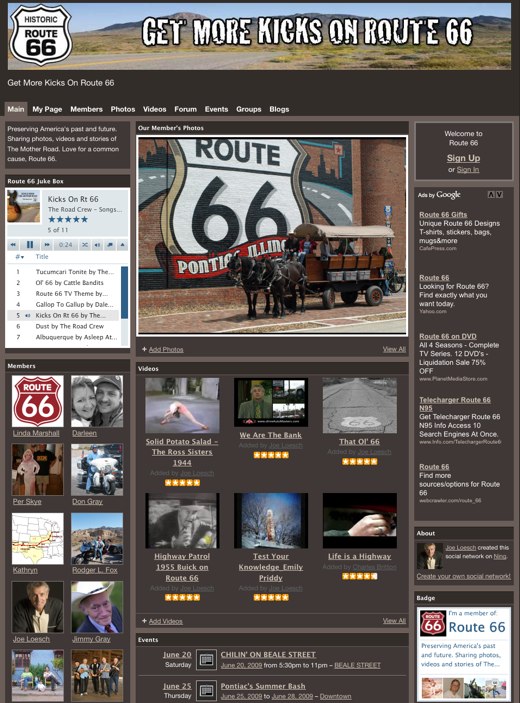Click the Ads by Google next arrow
Screen dimensions: 520x703
coord(499,195)
